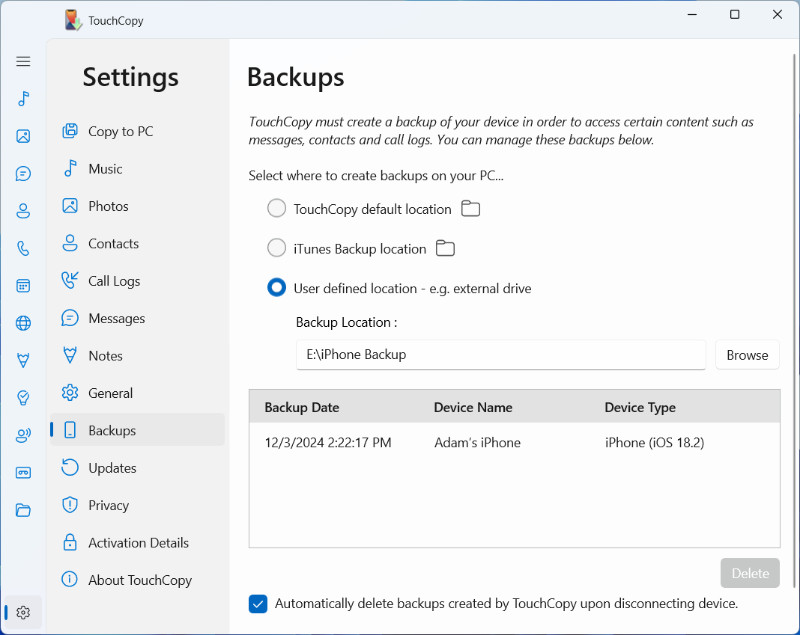Minimize the TouchCopy window
The height and width of the screenshot is (635, 800).
[692, 14]
